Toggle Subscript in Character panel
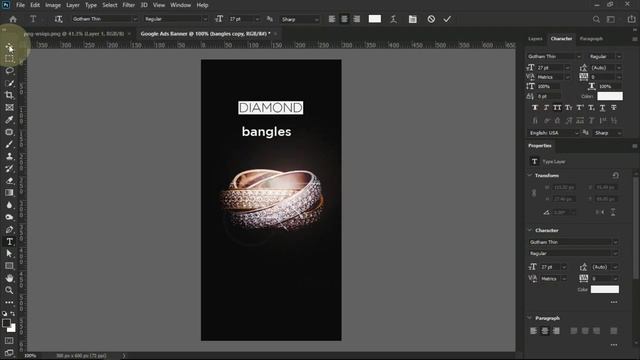The height and width of the screenshot is (360, 640). coord(591,108)
